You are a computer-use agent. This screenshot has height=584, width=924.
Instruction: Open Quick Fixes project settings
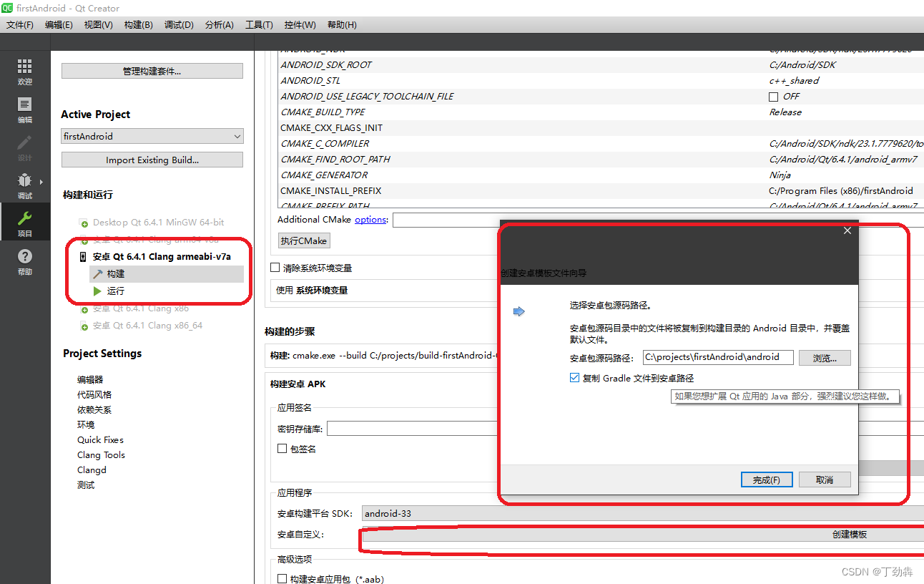pos(100,439)
